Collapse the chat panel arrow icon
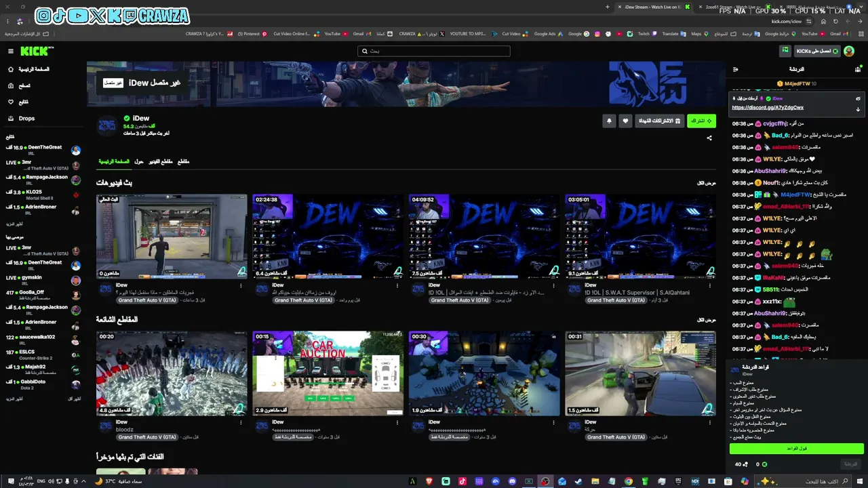 coord(736,69)
